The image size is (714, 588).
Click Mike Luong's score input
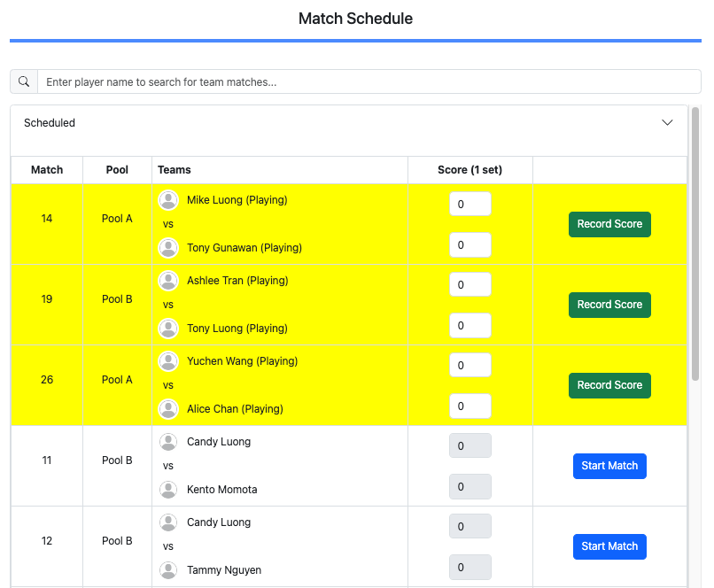[x=470, y=204]
